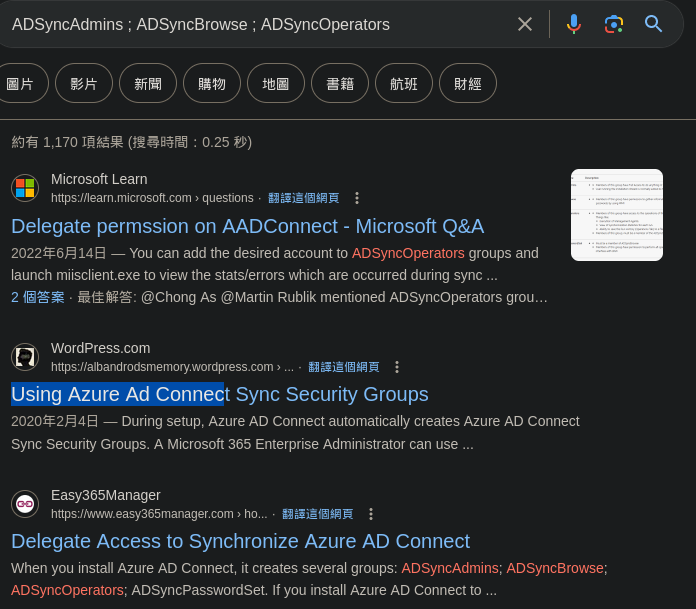696x609 pixels.
Task: Translate the Easy365Manager page via 翻譯這個網頁
Action: 317,514
